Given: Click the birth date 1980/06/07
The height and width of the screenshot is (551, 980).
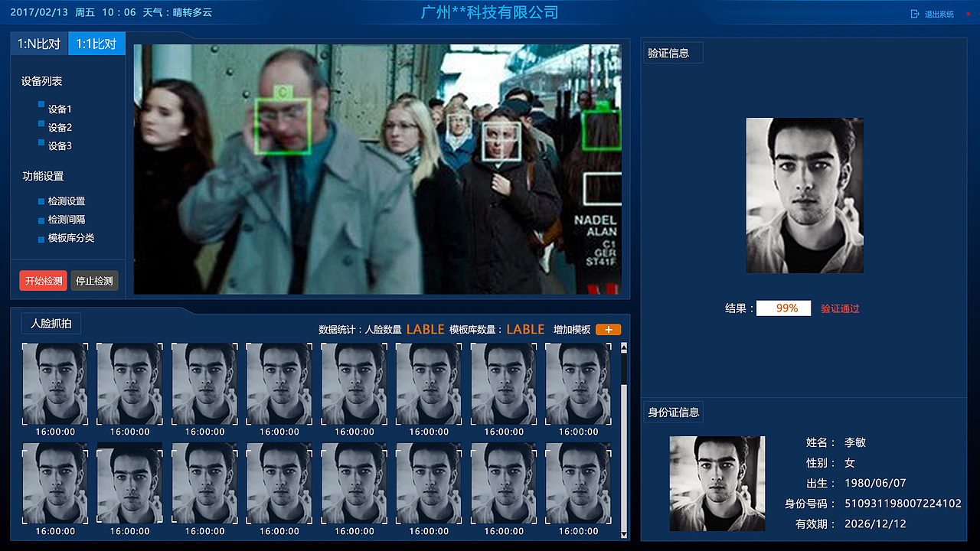Looking at the screenshot, I should pyautogui.click(x=875, y=484).
